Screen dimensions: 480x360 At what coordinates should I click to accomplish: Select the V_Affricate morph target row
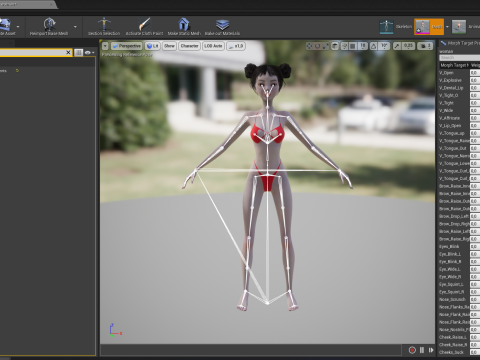459,118
